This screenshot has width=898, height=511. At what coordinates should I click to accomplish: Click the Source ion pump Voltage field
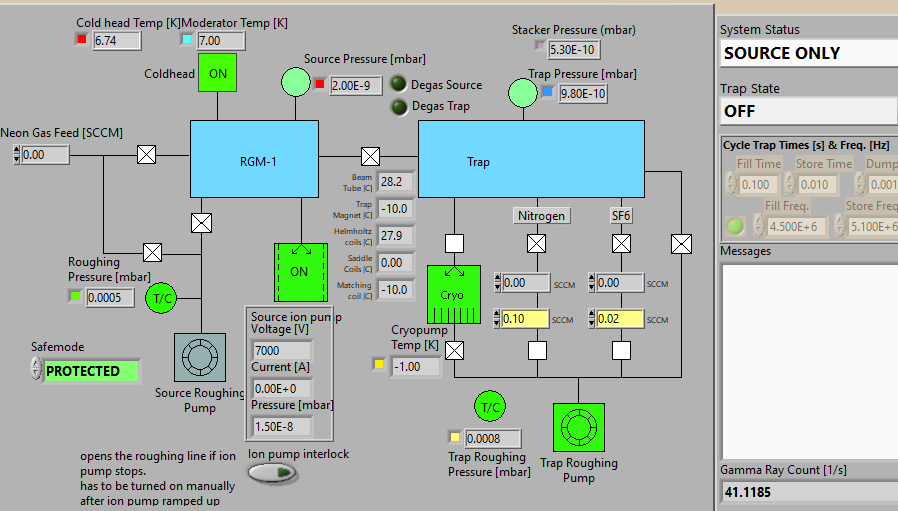pyautogui.click(x=282, y=350)
